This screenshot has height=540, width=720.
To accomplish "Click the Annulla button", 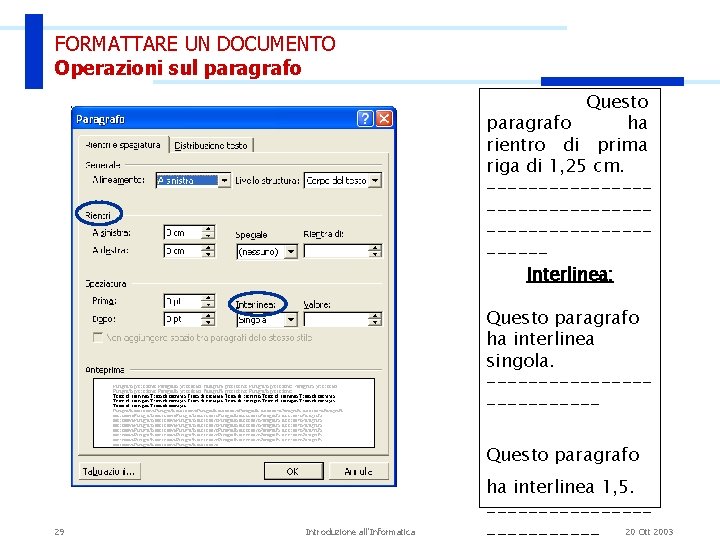I will click(359, 471).
